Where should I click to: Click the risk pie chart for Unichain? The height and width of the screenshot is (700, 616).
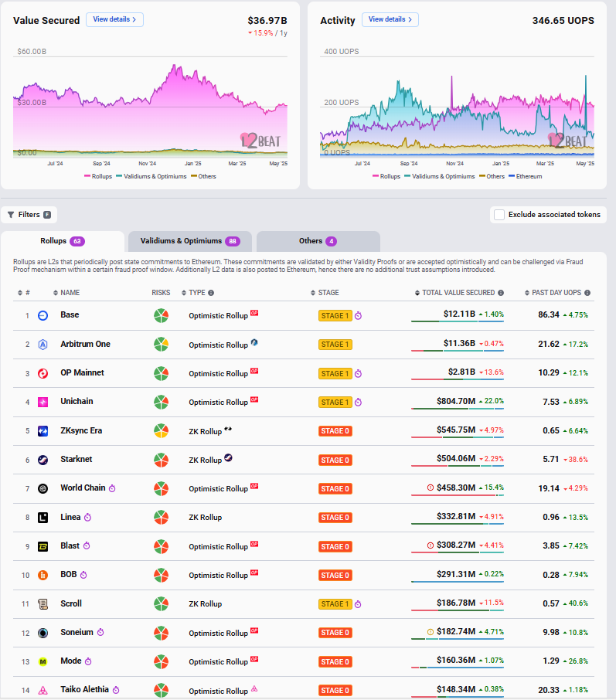(161, 402)
